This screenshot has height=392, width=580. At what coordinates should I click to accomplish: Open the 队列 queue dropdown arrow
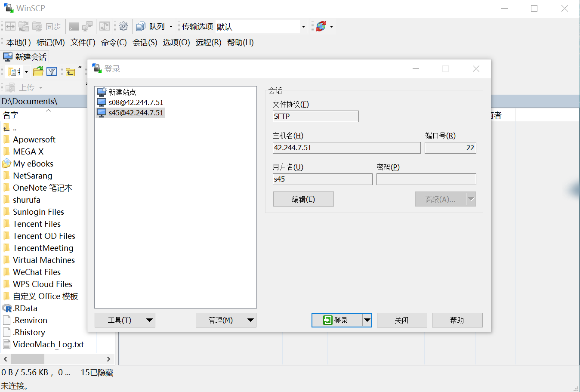coord(171,27)
